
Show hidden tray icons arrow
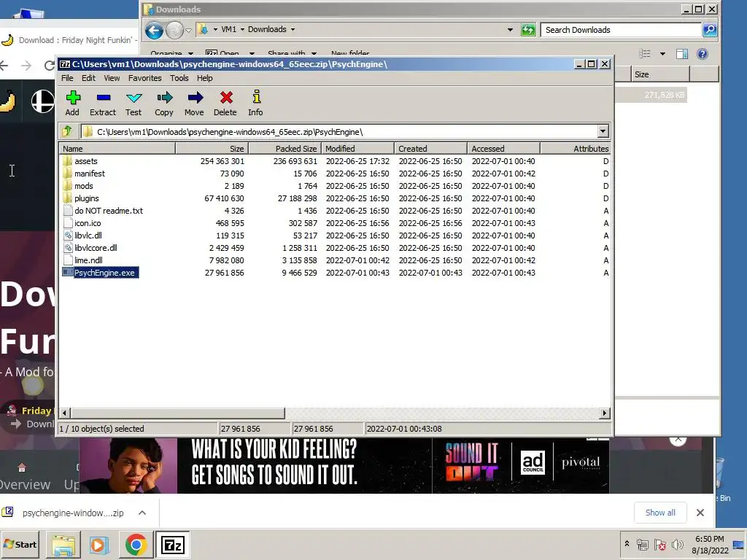click(627, 544)
